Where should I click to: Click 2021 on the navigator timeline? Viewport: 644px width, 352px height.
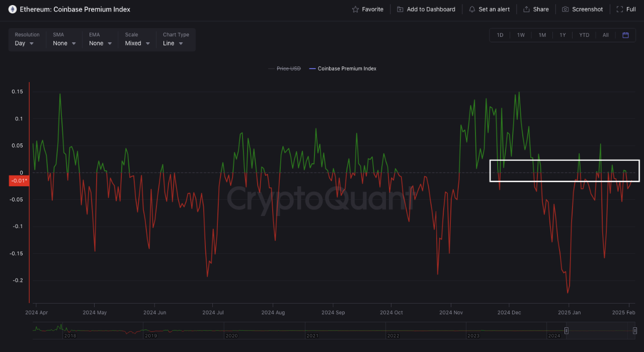point(312,335)
